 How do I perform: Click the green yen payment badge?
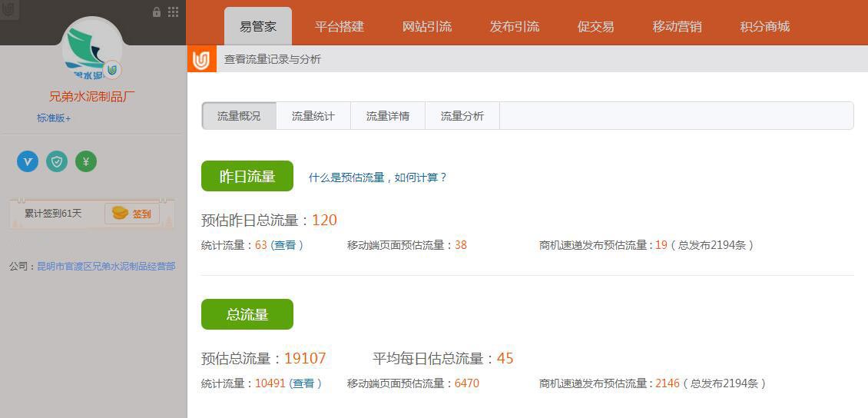86,161
